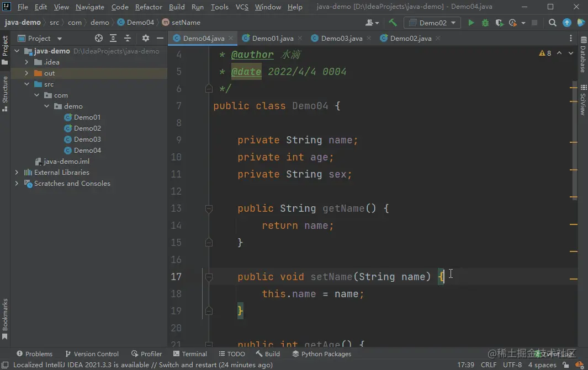Toggle tool window bars icon in status bar

5,364
